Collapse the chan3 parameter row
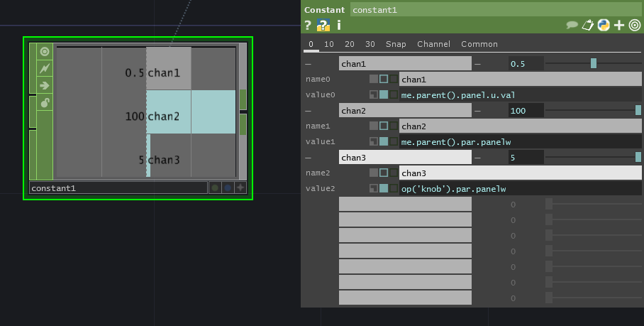 (x=309, y=157)
